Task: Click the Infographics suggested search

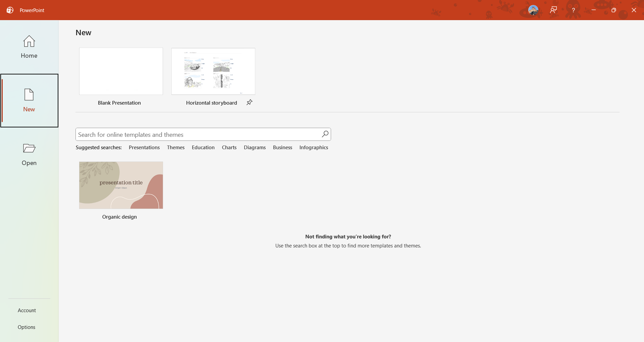Action: tap(313, 147)
